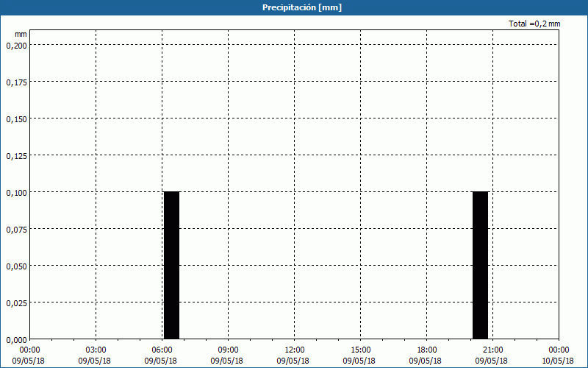588x368 pixels.
Task: Click the mm unit label on y-axis
Action: [21, 34]
